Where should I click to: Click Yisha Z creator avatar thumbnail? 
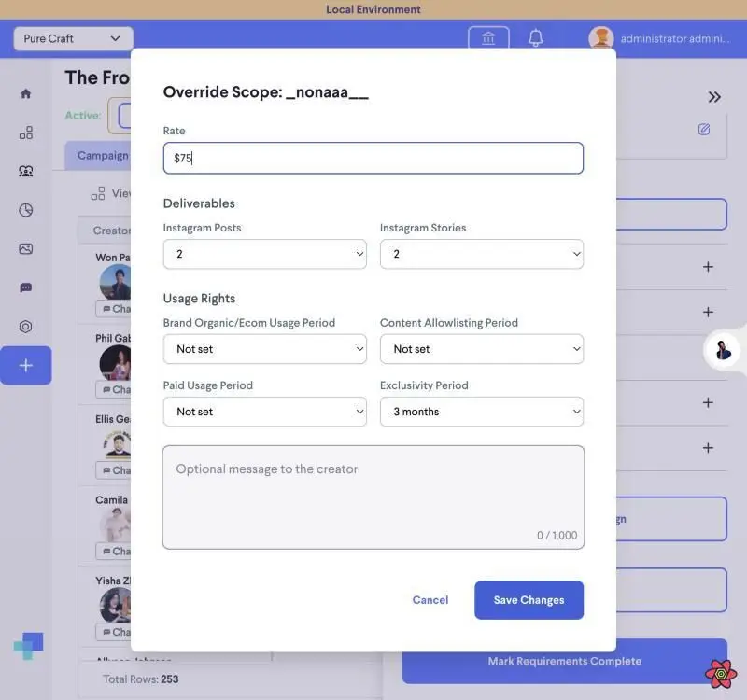115,606
